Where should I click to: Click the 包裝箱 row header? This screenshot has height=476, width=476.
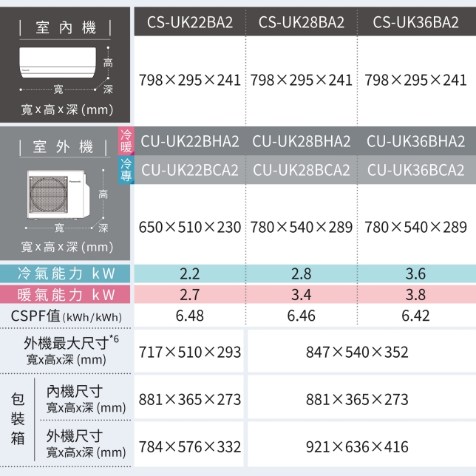coord(19,418)
